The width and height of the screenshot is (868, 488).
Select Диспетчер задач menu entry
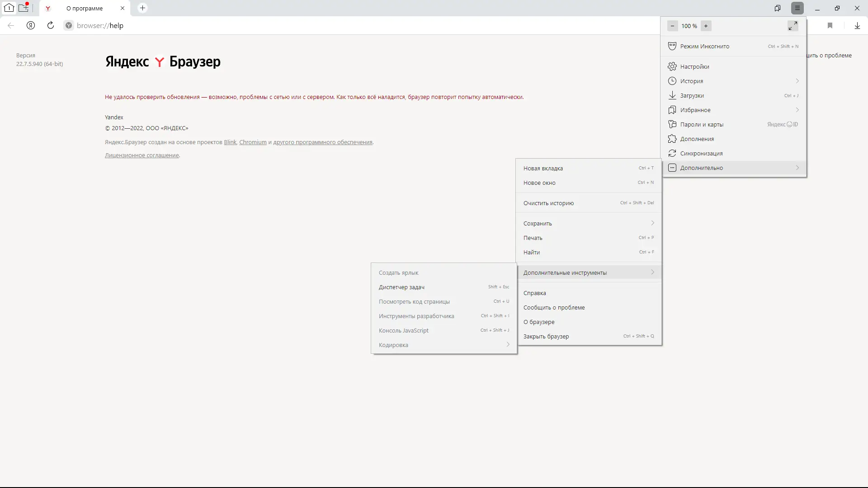coord(401,287)
